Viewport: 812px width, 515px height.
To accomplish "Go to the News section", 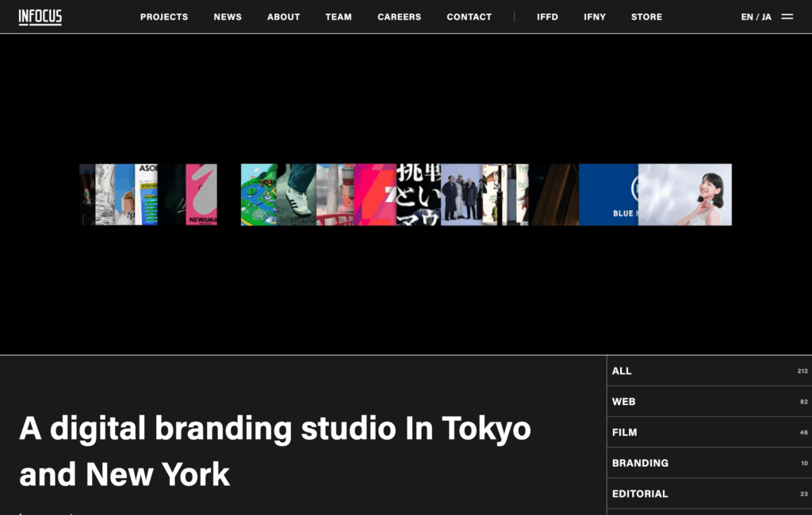I will coord(228,17).
